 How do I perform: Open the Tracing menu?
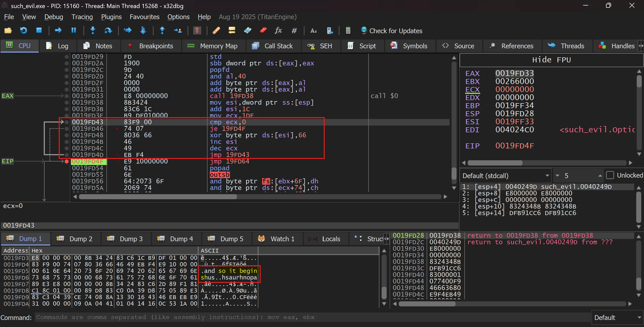tap(82, 17)
